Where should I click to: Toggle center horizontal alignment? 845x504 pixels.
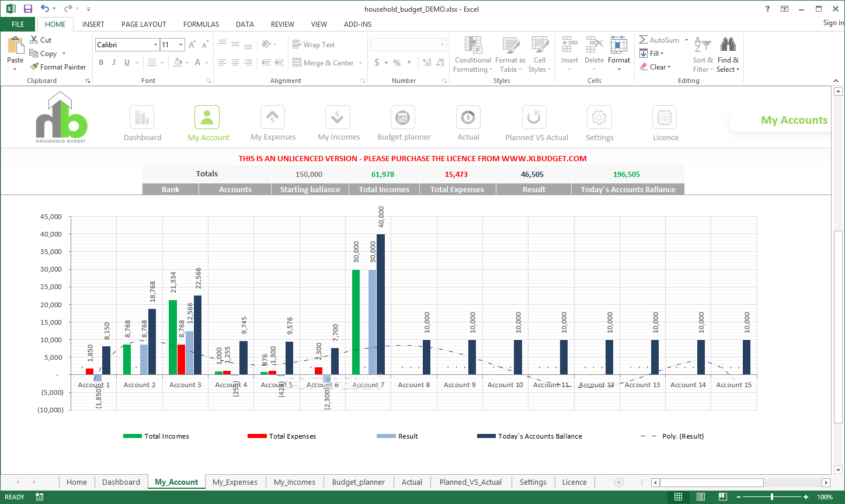click(x=235, y=62)
